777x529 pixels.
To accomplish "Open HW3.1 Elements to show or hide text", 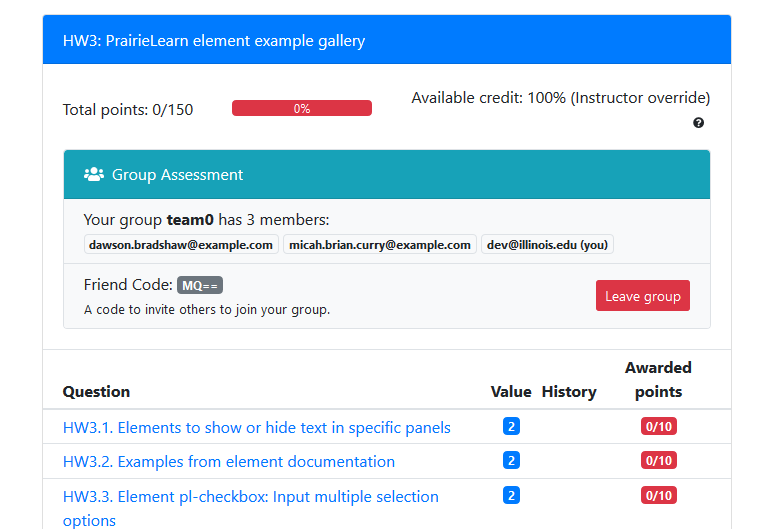I will click(257, 427).
